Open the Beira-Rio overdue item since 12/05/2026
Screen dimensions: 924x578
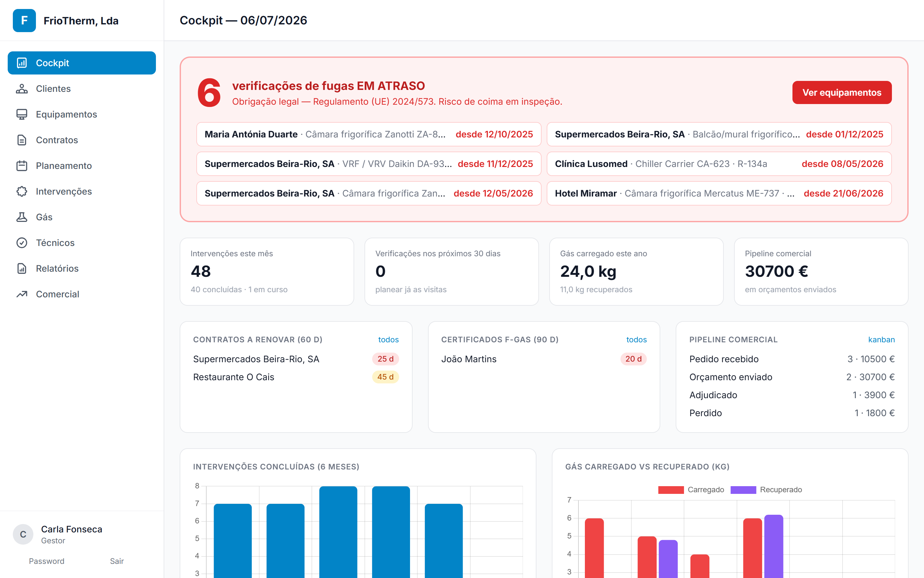pos(369,193)
